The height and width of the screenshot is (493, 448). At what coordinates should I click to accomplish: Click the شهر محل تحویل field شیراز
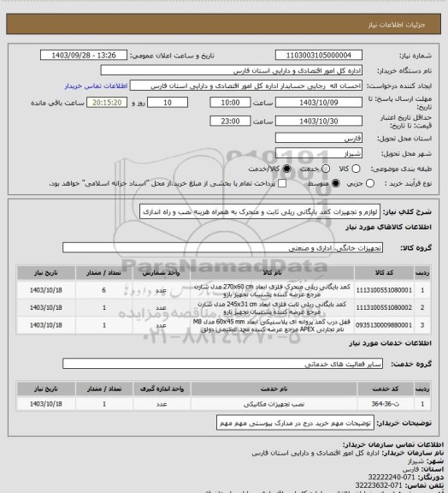coord(319,153)
